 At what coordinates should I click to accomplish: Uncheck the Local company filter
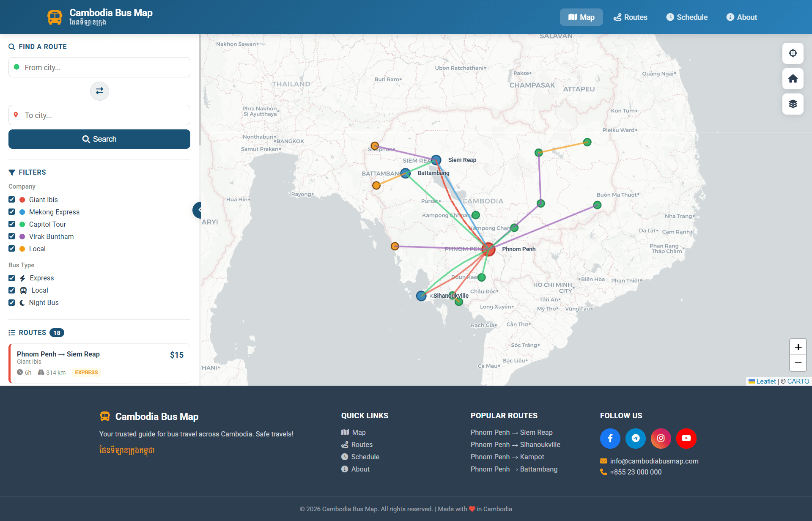click(12, 249)
